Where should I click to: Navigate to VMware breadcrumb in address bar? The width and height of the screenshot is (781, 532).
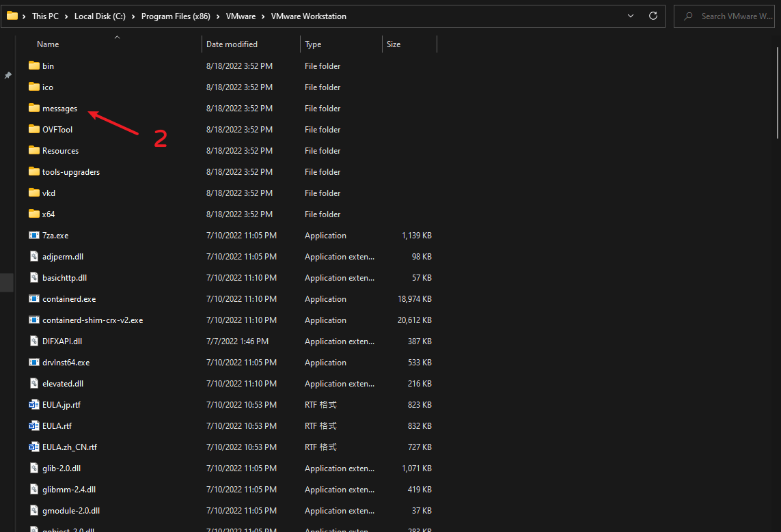pos(241,16)
